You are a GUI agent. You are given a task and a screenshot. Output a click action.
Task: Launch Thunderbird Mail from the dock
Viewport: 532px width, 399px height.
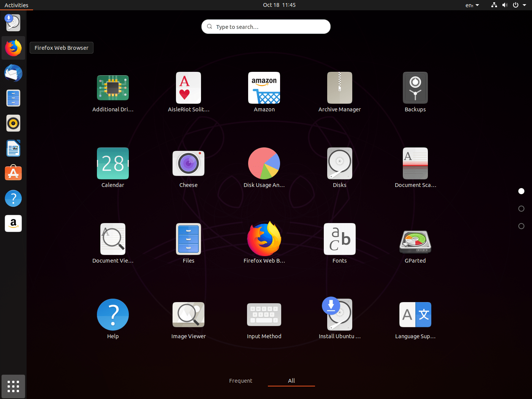pos(13,73)
